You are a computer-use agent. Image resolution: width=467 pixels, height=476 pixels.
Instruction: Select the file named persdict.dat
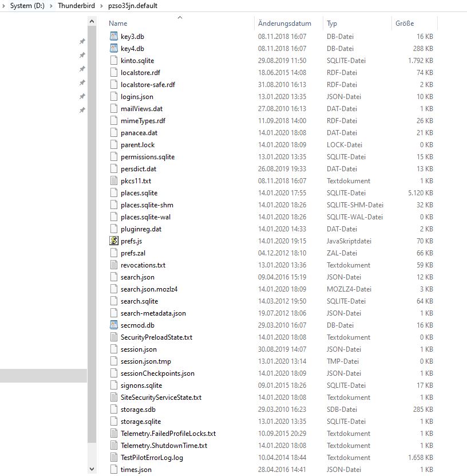(138, 169)
